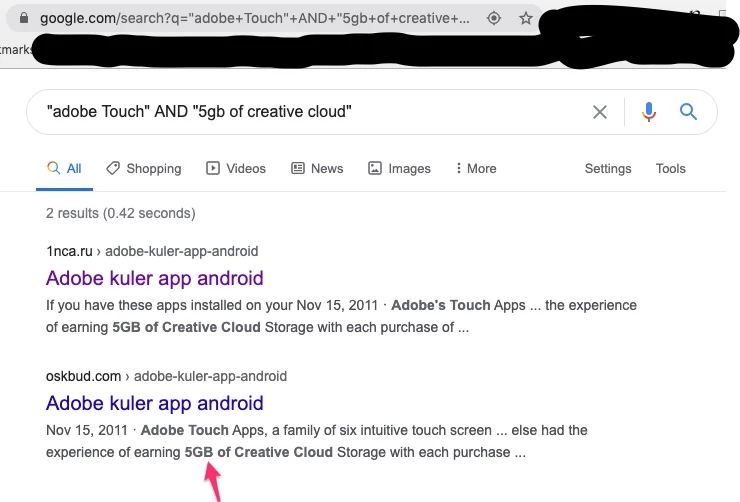Bookmark this page with the star icon

coord(526,18)
